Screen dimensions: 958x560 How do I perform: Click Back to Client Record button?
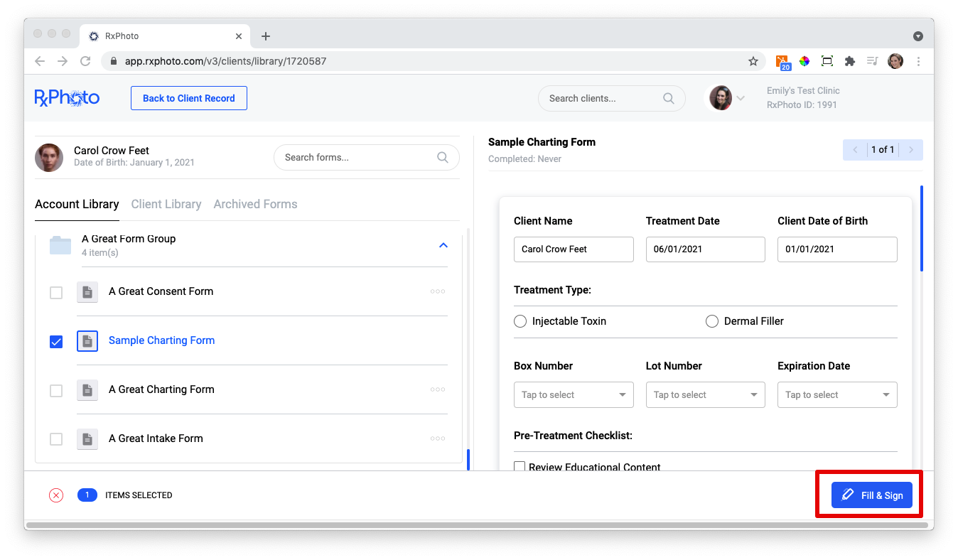click(x=188, y=98)
